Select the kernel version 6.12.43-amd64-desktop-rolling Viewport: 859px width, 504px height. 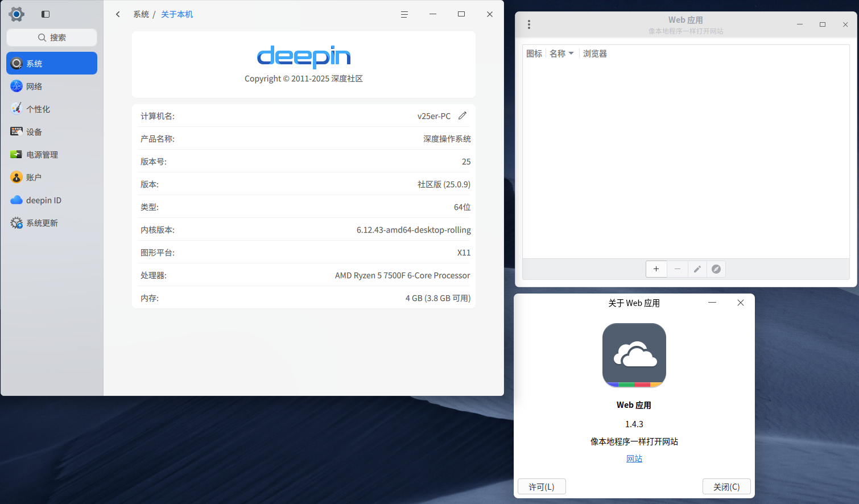(x=414, y=230)
